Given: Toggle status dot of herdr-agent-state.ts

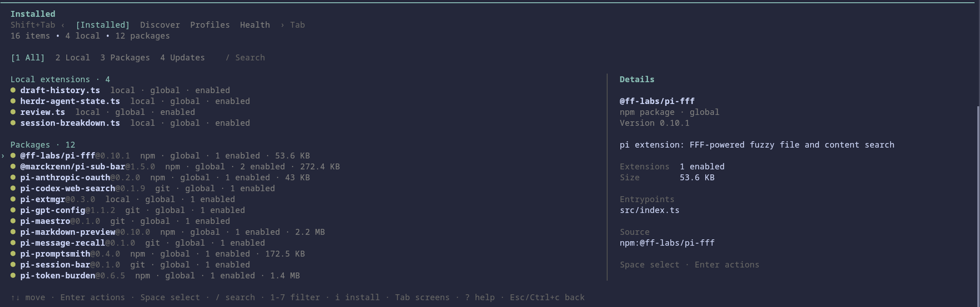Looking at the screenshot, I should point(13,101).
